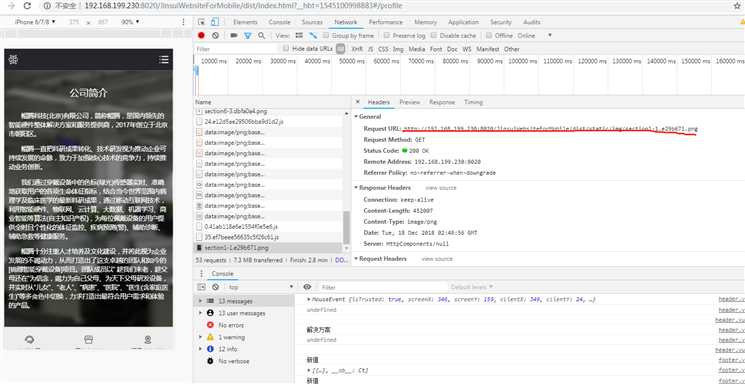Filter requests by WS
Screen dimensions: 745x384
coord(467,49)
